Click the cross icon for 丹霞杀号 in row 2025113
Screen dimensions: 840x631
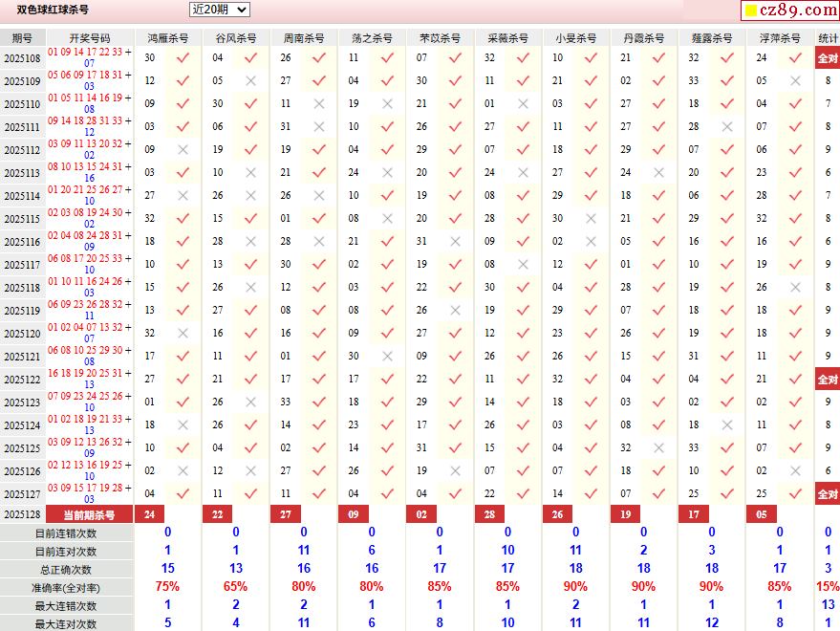coord(658,173)
